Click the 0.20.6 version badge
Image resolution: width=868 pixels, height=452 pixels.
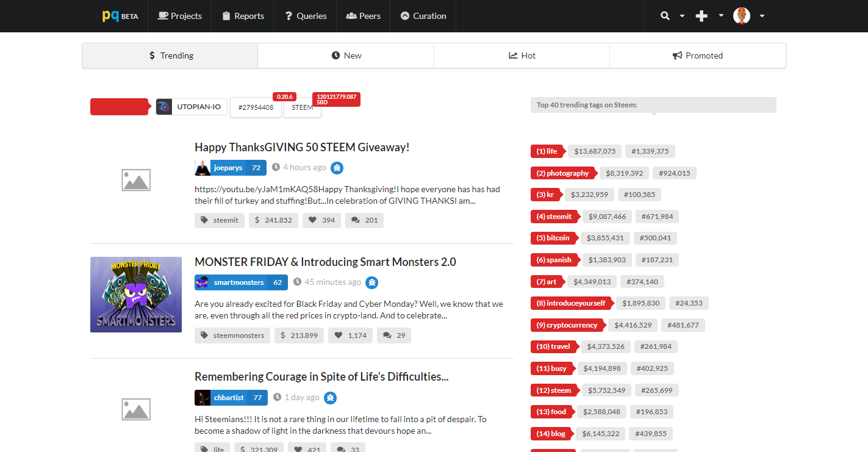(284, 96)
